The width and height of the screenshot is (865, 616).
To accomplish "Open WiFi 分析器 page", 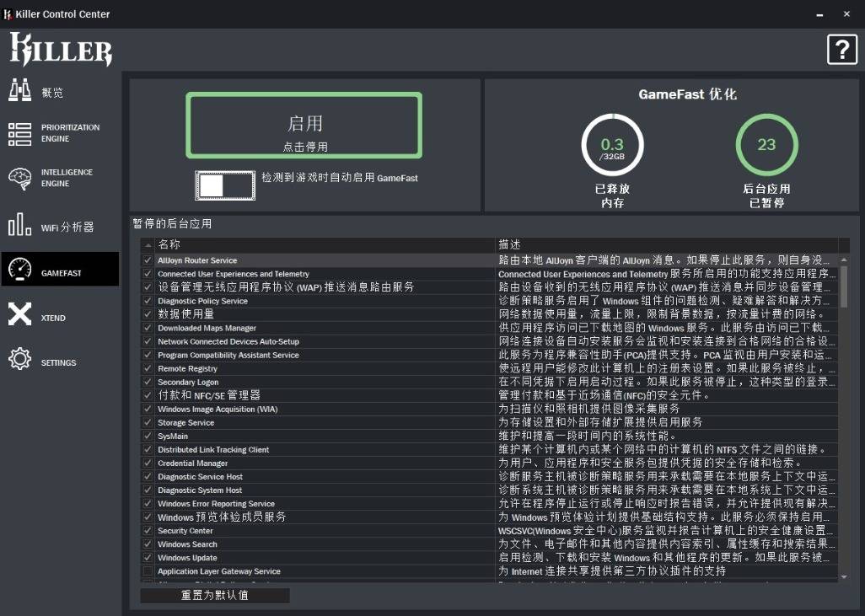I will point(67,228).
